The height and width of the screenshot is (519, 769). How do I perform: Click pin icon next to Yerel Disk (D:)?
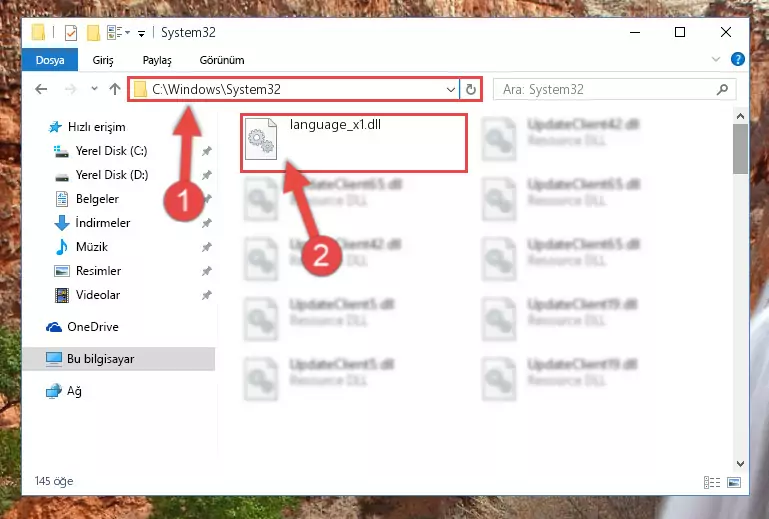click(206, 175)
